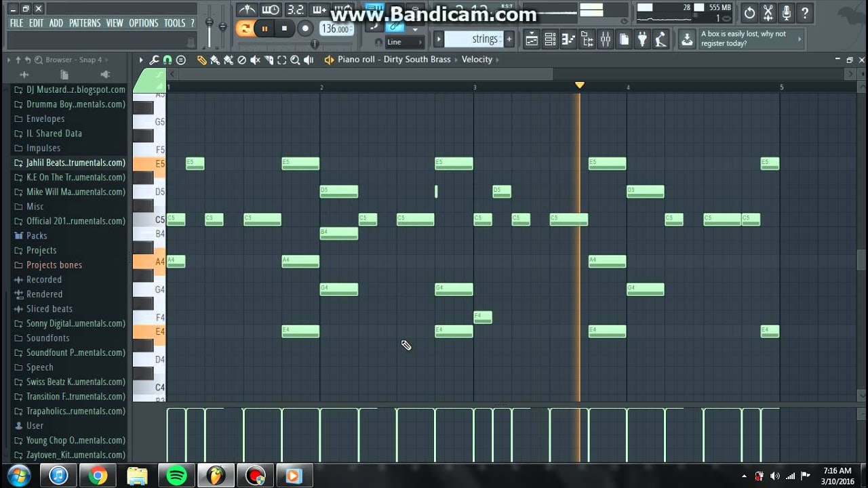Open the FILE menu

[x=16, y=23]
